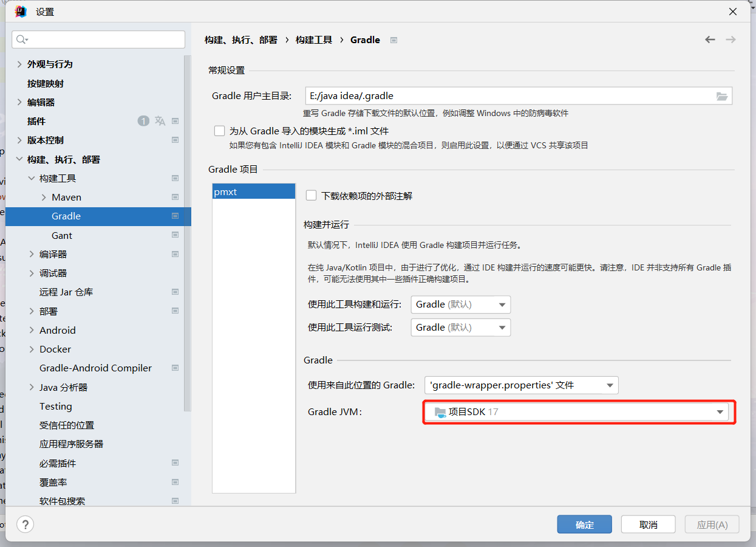Select pmxt in Gradle projects list
The height and width of the screenshot is (547, 756).
tap(254, 191)
